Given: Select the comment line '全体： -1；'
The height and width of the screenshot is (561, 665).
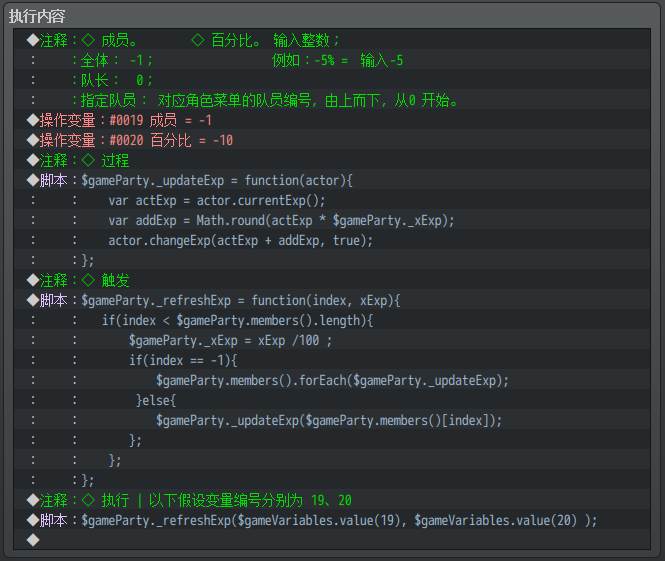Looking at the screenshot, I should 332,60.
